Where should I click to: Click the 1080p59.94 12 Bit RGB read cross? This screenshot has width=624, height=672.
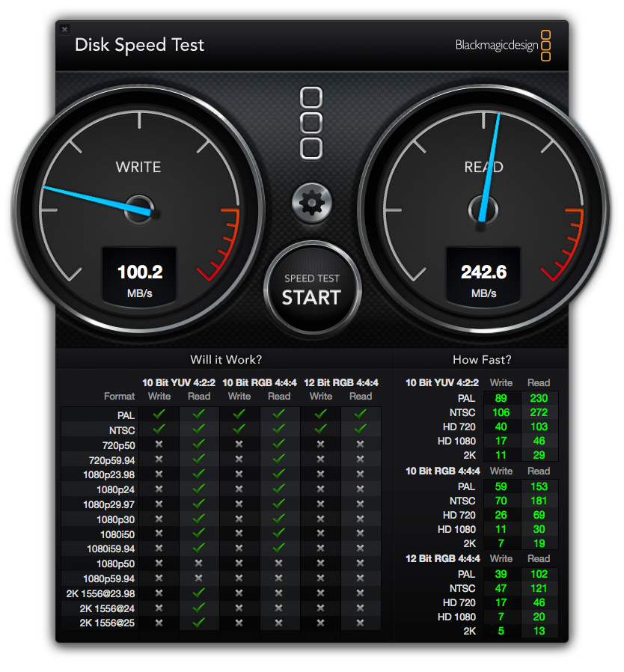click(x=361, y=578)
